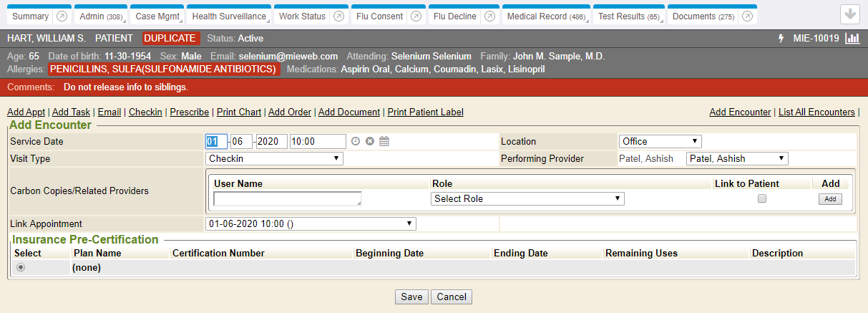The height and width of the screenshot is (313, 868).
Task: Click the bar chart icon near MIE-10019
Action: click(x=852, y=38)
